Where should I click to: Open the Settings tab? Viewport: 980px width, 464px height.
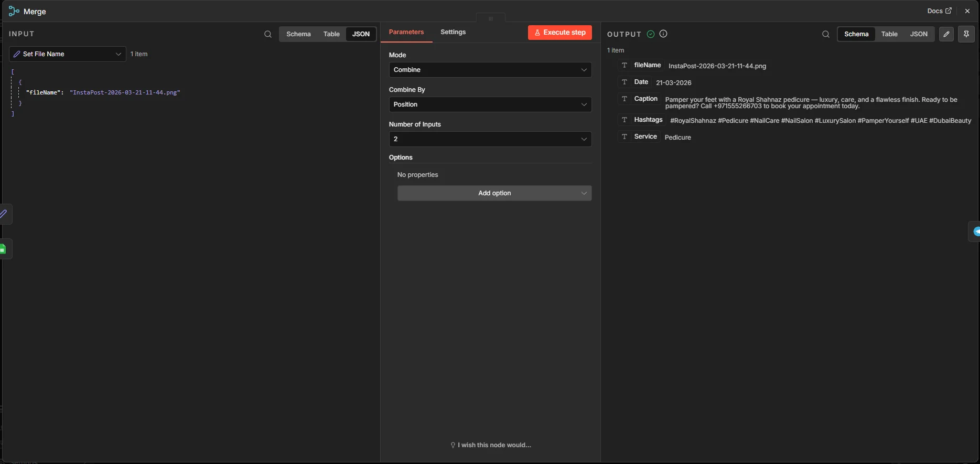(453, 32)
